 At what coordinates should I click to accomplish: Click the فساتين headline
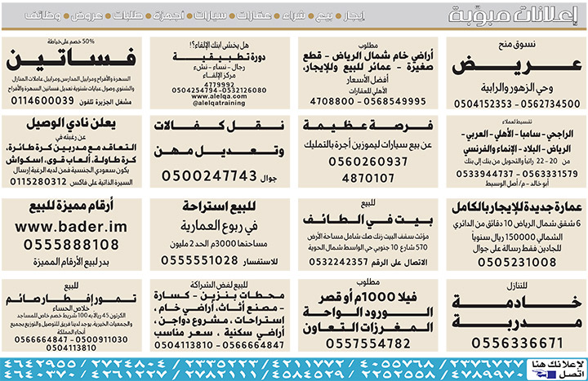tap(71, 60)
